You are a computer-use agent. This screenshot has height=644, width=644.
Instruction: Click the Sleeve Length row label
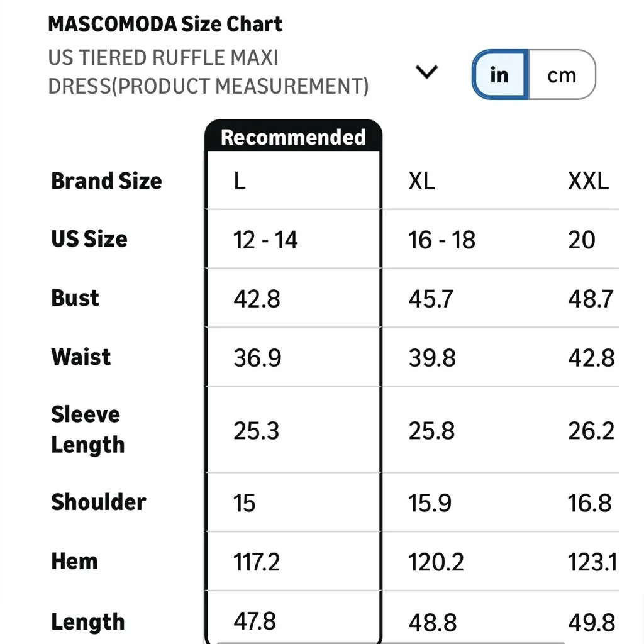(87, 430)
